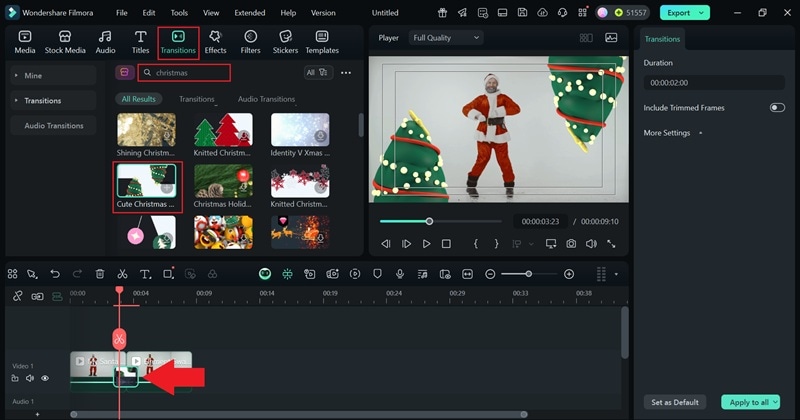Select Audio Transitions in the sidebar

(53, 126)
